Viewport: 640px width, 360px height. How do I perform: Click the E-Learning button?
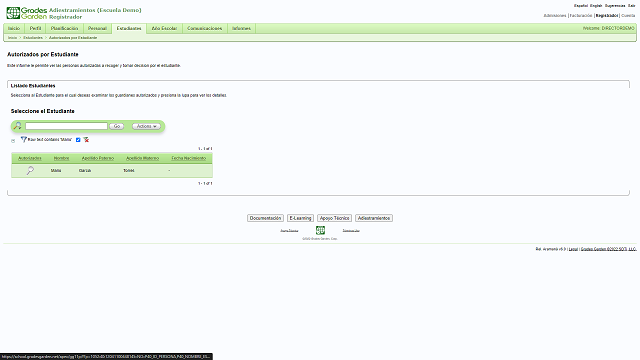300,218
